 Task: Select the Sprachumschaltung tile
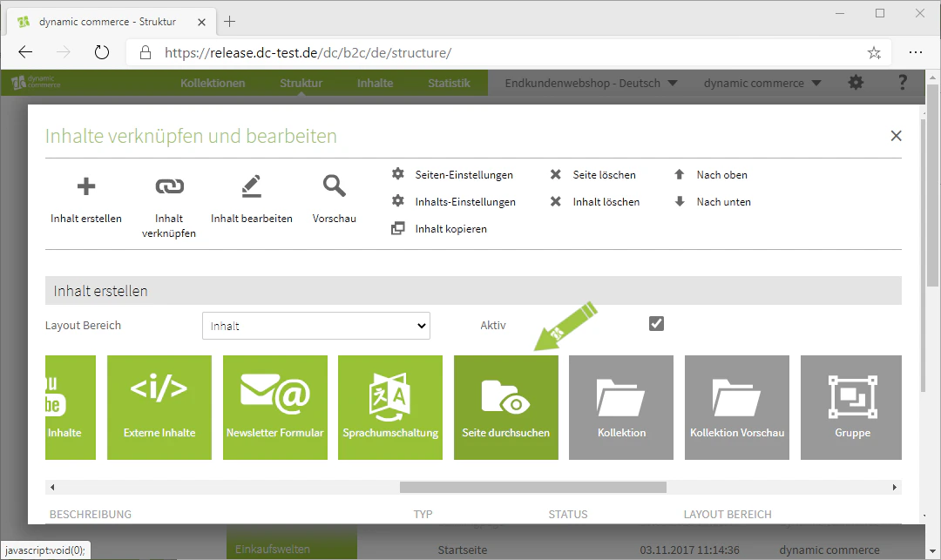390,408
